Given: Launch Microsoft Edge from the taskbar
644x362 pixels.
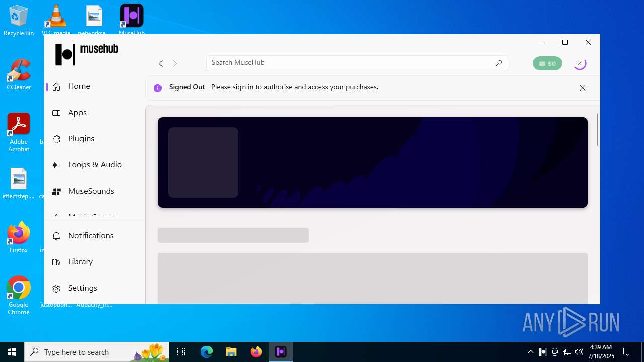Looking at the screenshot, I should pos(207,352).
